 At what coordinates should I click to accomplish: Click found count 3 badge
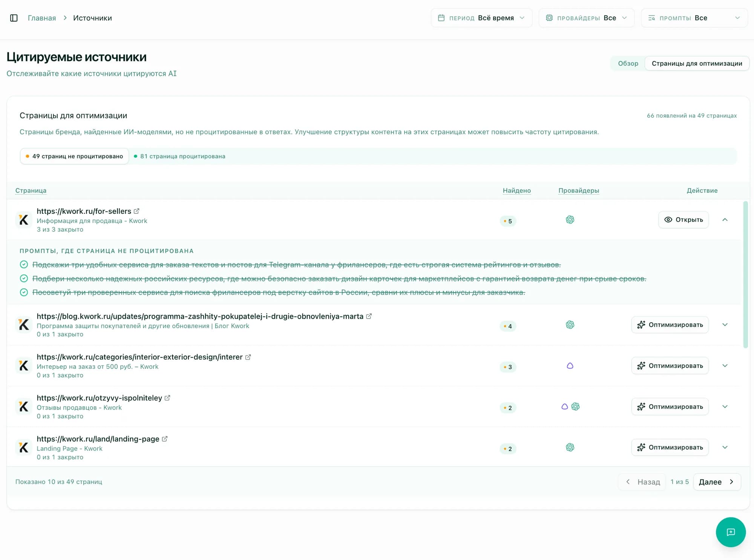click(x=508, y=367)
